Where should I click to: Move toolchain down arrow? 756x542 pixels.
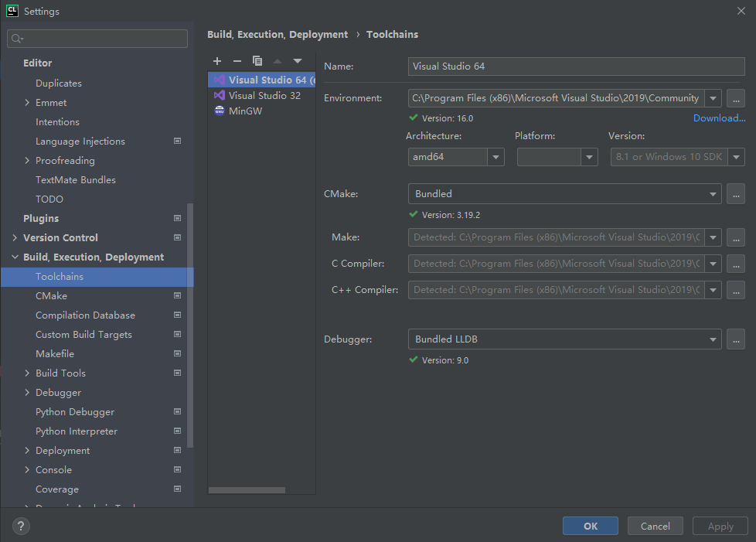[298, 61]
